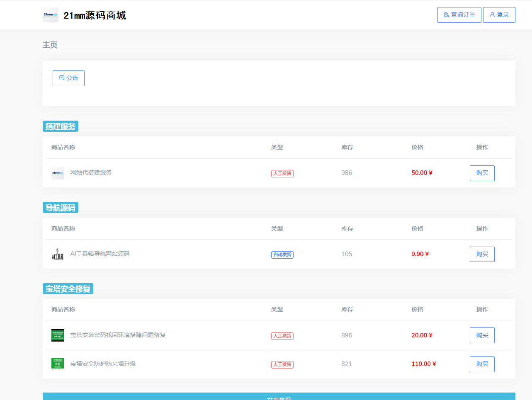Buy the AI工具箱导航网站源码 product

482,254
